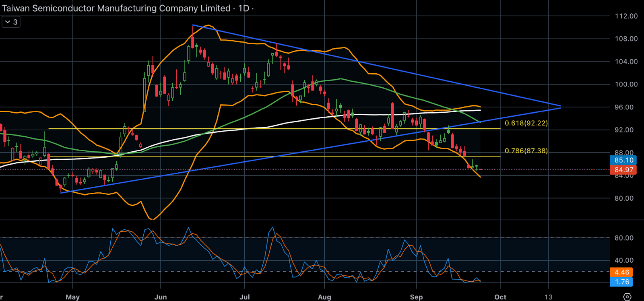Click the 40.00 oscillator axis label
Screen dimensions: 644x301
click(624, 260)
